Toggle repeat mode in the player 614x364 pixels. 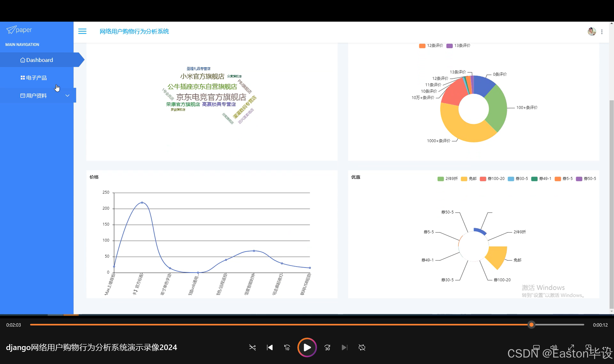click(362, 347)
